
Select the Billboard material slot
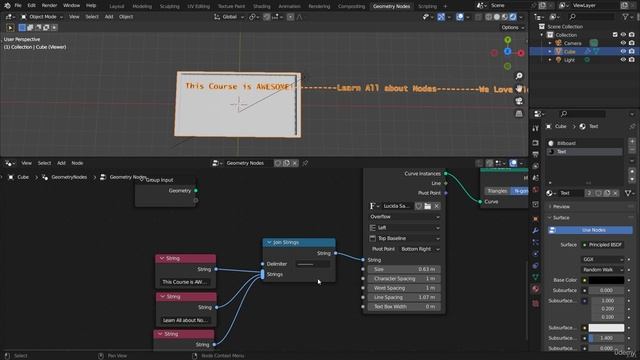click(584, 143)
